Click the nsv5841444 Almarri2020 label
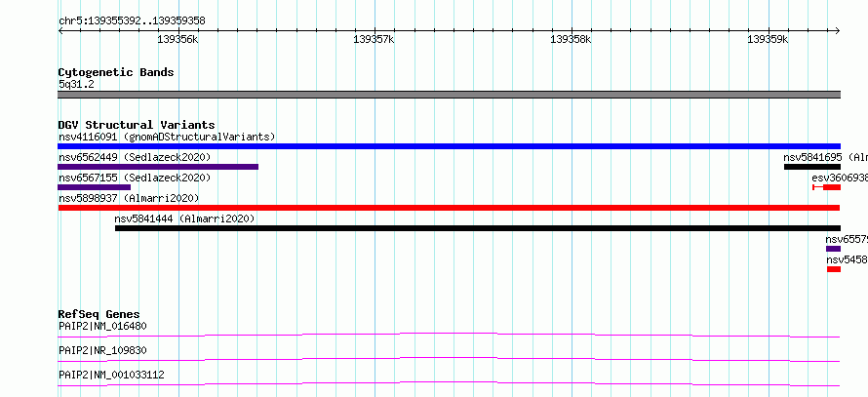 (184, 218)
